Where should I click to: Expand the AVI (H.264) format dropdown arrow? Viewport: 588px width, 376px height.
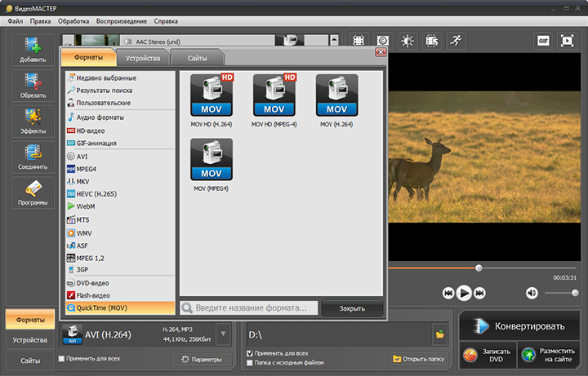[x=224, y=334]
